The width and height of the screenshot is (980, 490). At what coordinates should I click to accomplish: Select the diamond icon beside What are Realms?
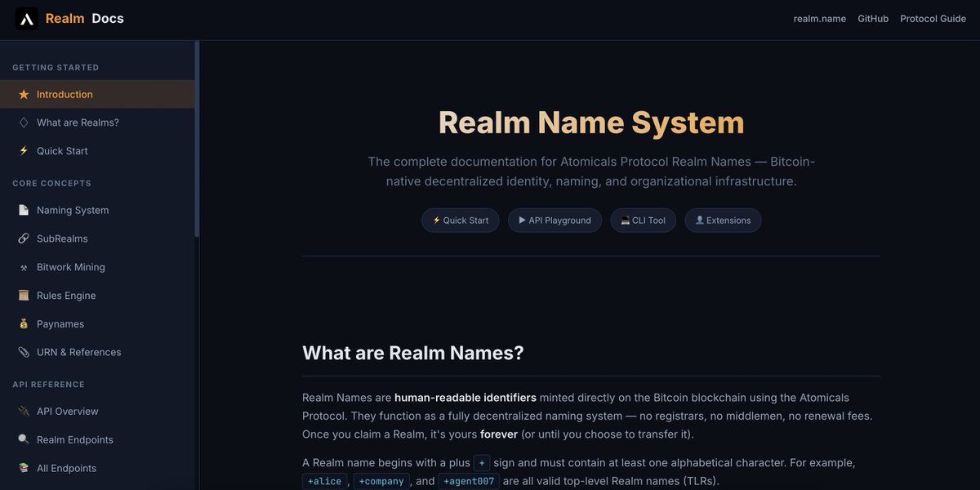pos(23,122)
